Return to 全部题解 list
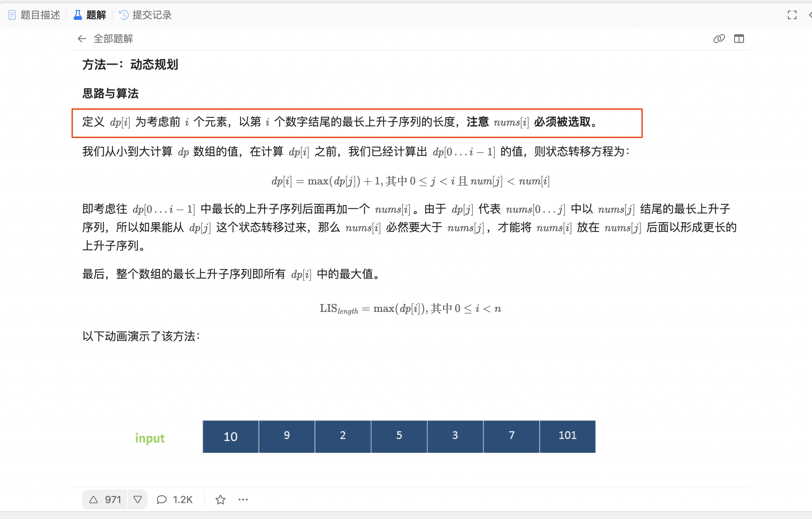 tap(113, 39)
